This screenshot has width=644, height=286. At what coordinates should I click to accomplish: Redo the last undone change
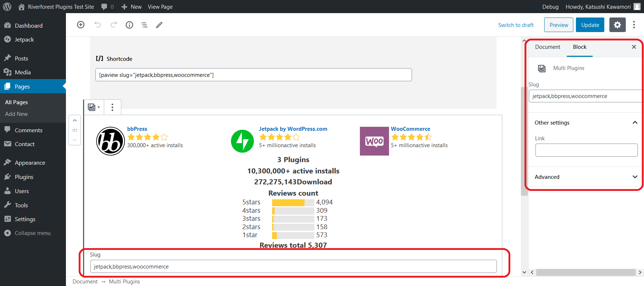[x=114, y=25]
